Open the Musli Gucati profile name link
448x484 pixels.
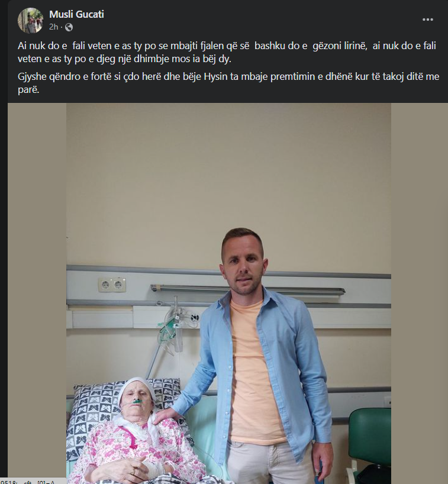[76, 14]
